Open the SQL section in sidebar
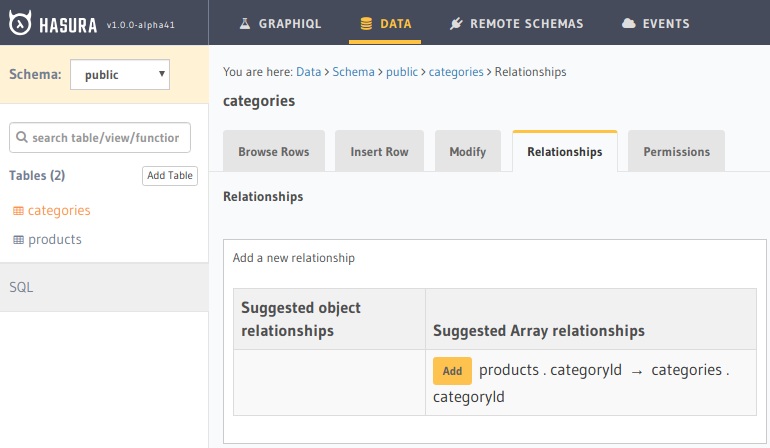Image resolution: width=770 pixels, height=448 pixels. pos(22,287)
